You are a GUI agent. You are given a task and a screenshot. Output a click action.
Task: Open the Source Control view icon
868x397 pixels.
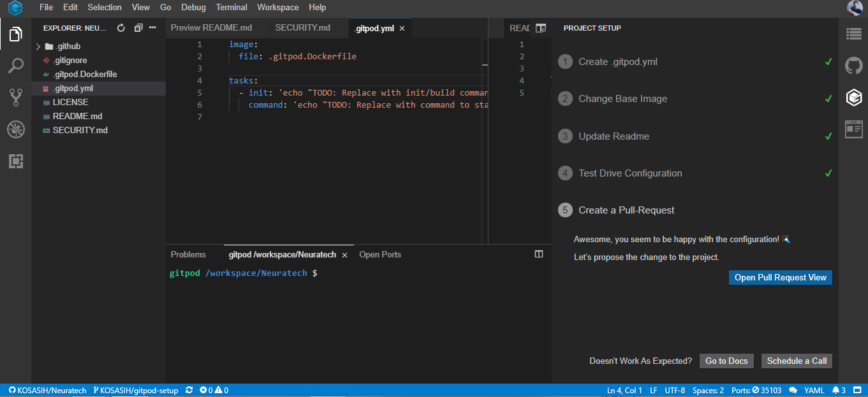point(15,97)
